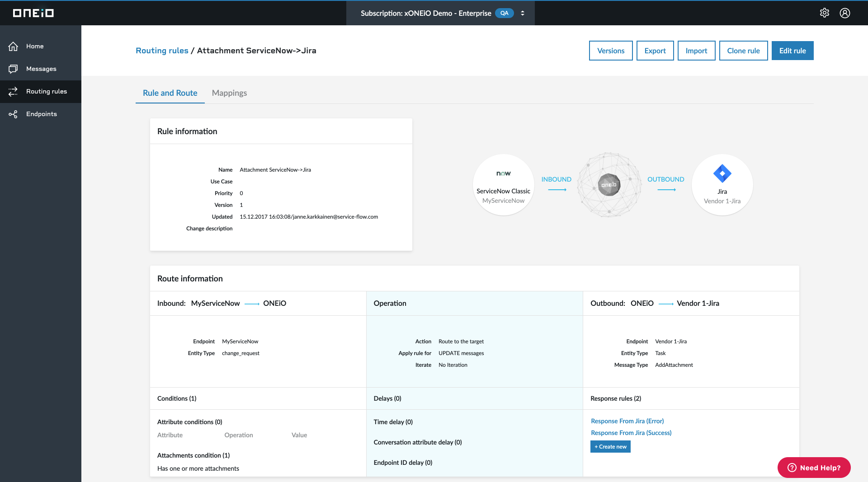Click the Export button
The image size is (868, 482).
pyautogui.click(x=655, y=51)
